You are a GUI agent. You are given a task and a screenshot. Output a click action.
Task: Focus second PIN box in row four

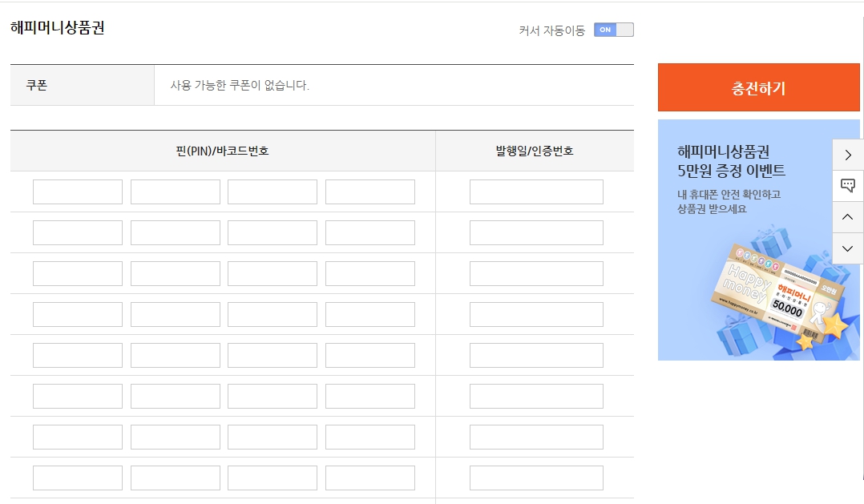176,315
